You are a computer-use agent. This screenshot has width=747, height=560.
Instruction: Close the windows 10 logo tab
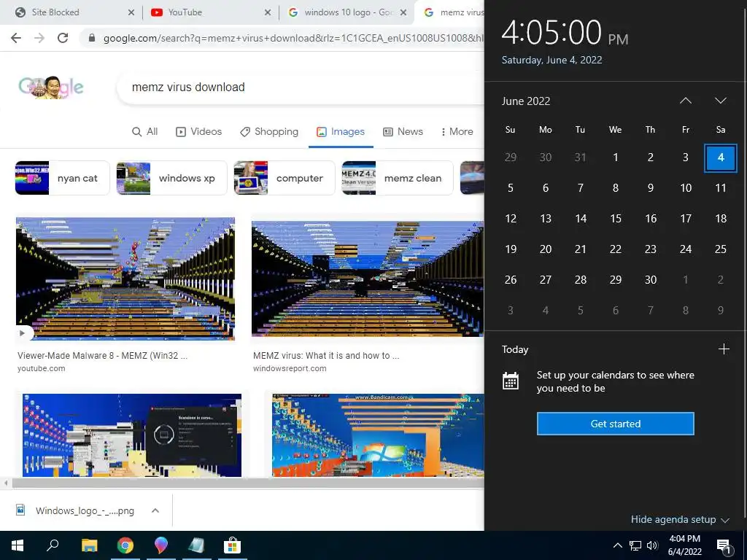click(x=403, y=13)
